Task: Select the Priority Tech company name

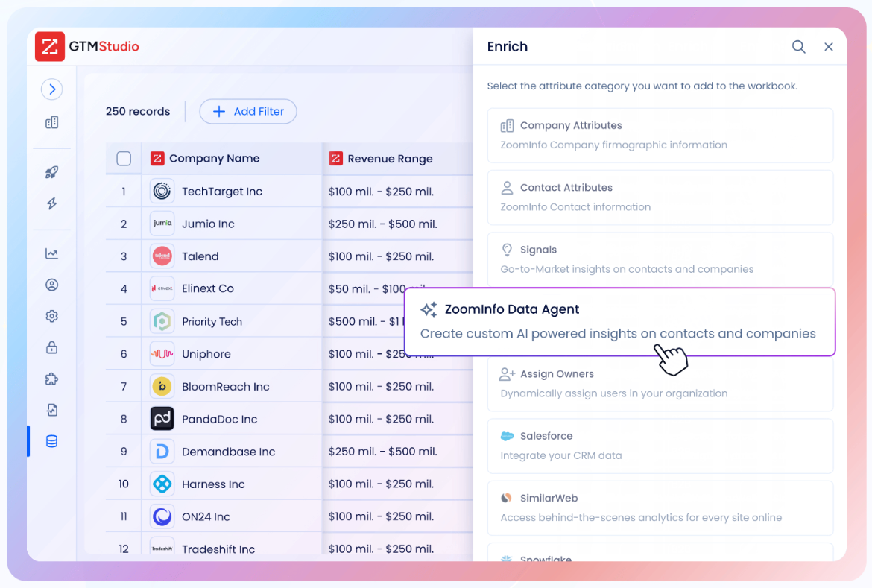Action: click(212, 321)
